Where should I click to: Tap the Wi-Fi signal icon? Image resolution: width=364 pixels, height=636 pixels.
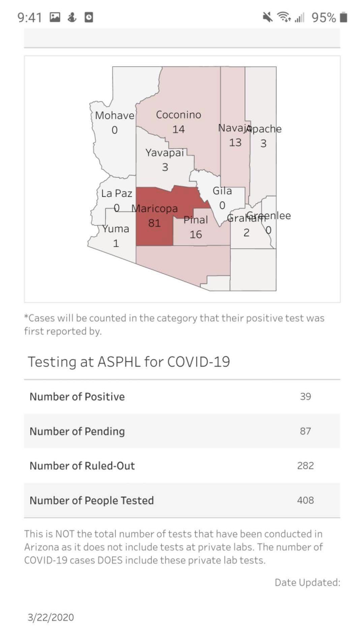click(284, 17)
